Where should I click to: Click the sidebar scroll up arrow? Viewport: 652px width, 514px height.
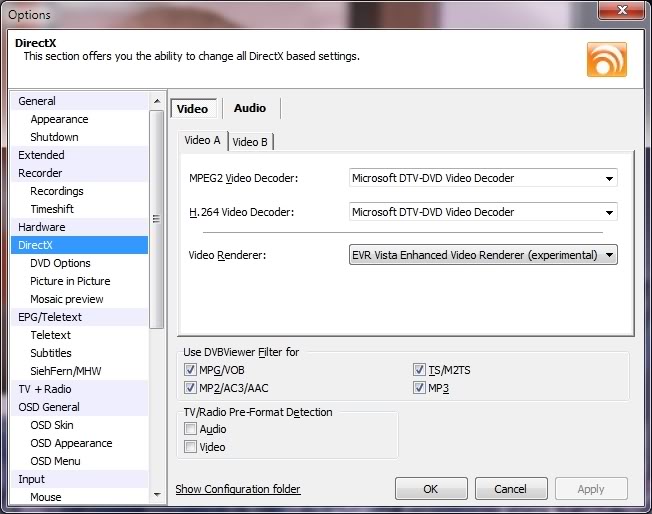157,101
